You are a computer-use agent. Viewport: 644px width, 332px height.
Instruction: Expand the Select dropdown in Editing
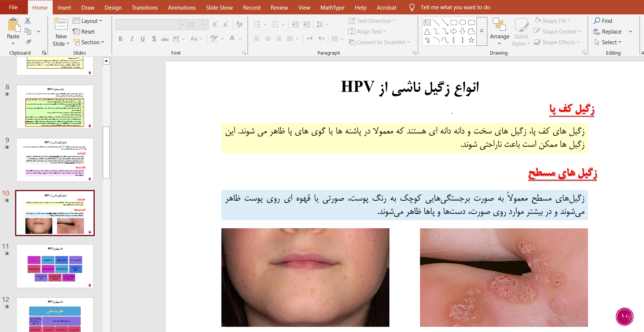(608, 42)
